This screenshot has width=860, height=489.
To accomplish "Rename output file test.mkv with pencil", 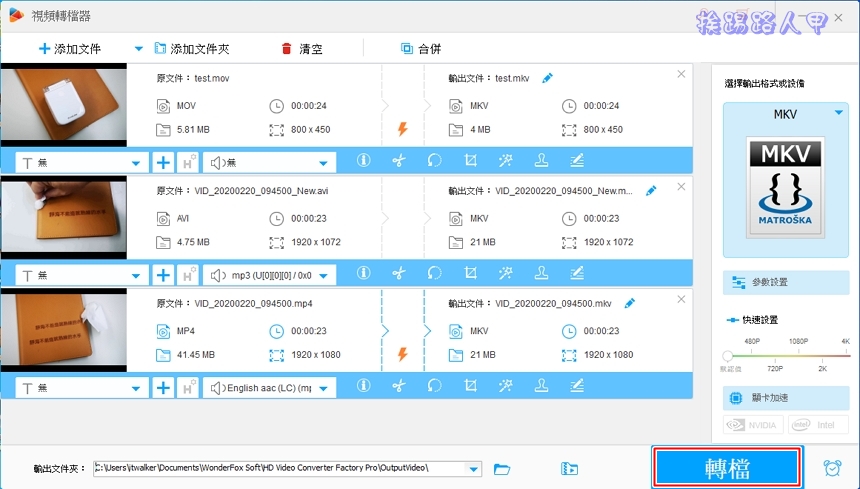I will (547, 78).
